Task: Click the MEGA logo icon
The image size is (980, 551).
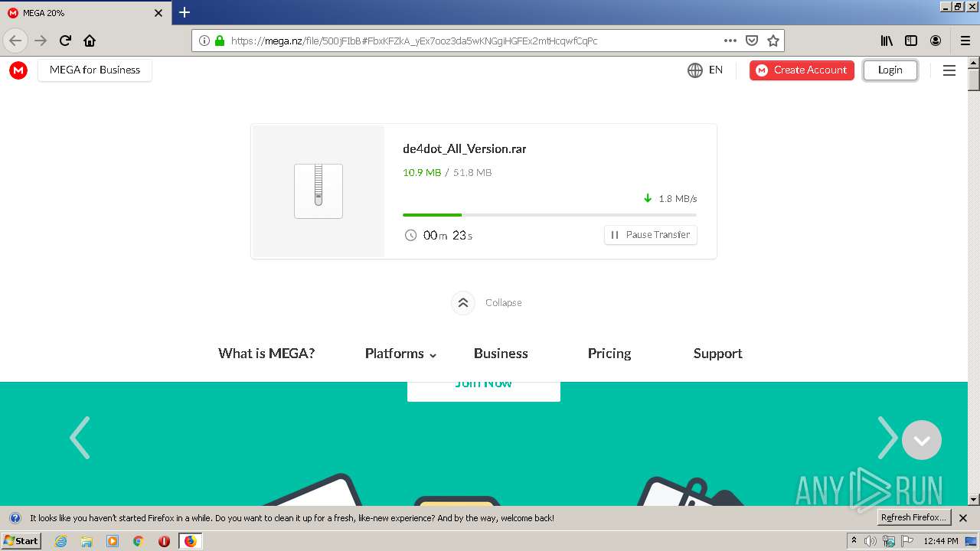Action: tap(18, 70)
